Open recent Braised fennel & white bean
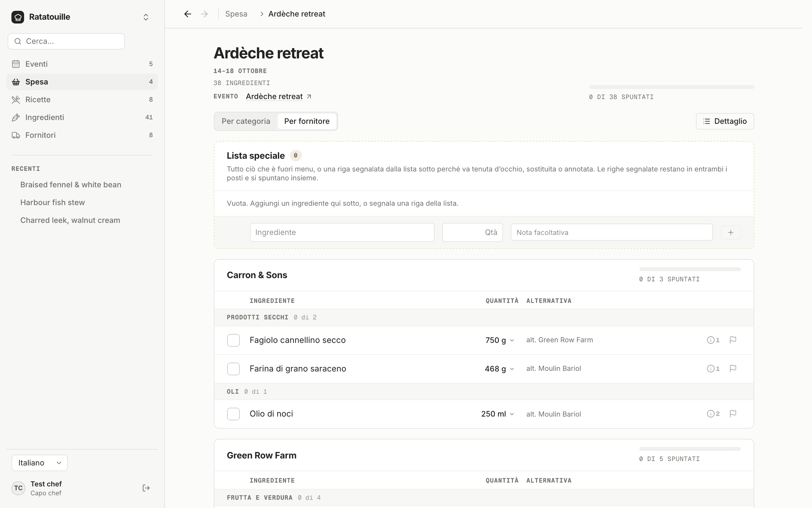812x508 pixels. 71,184
